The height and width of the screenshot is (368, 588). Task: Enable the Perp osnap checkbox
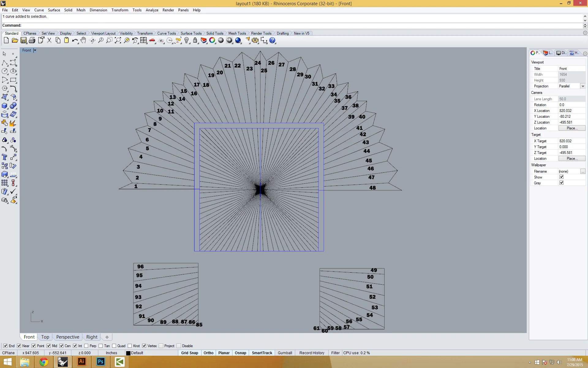pyautogui.click(x=86, y=346)
